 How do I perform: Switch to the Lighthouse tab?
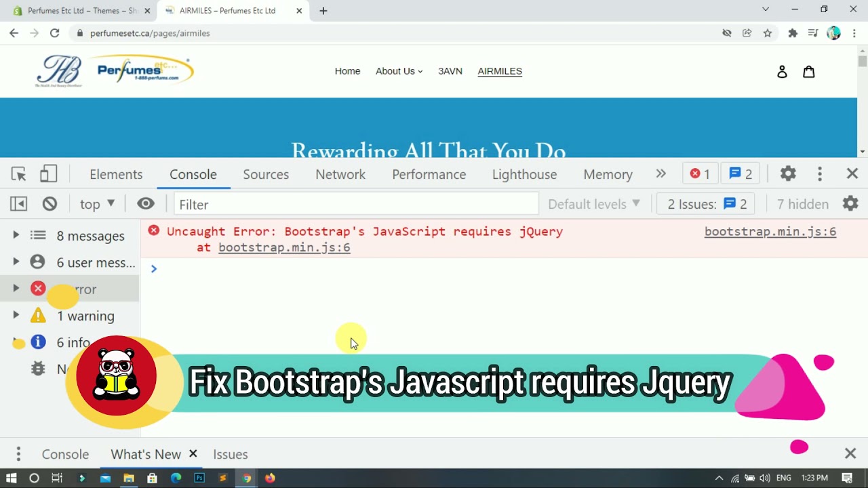[525, 174]
